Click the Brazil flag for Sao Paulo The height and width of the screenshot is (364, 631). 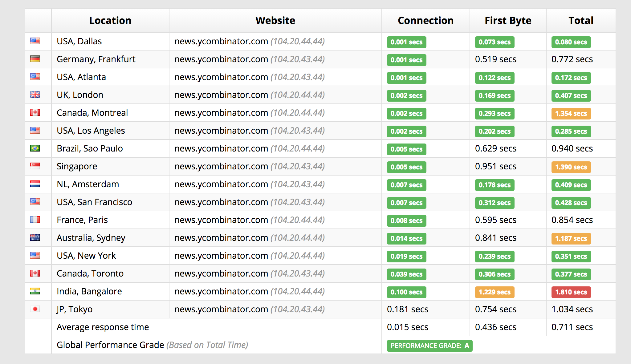point(35,148)
